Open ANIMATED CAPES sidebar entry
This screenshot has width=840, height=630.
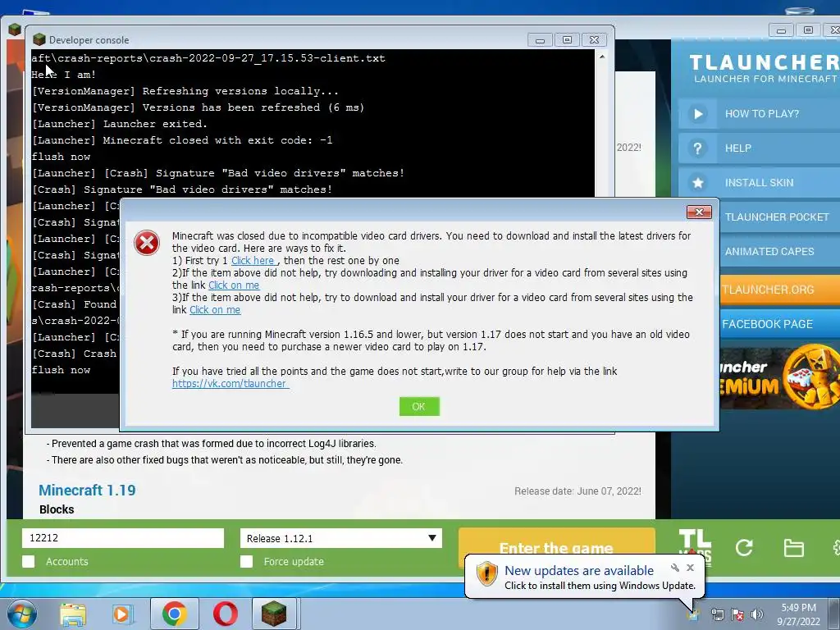[x=769, y=251]
